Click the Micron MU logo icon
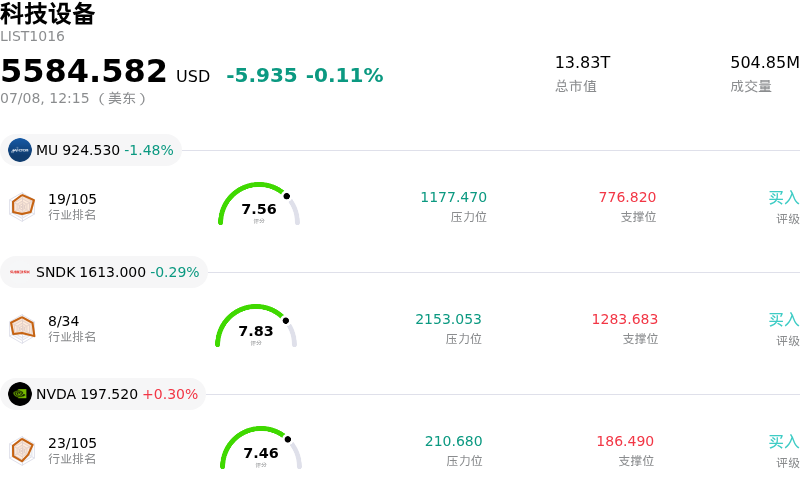 [x=20, y=150]
